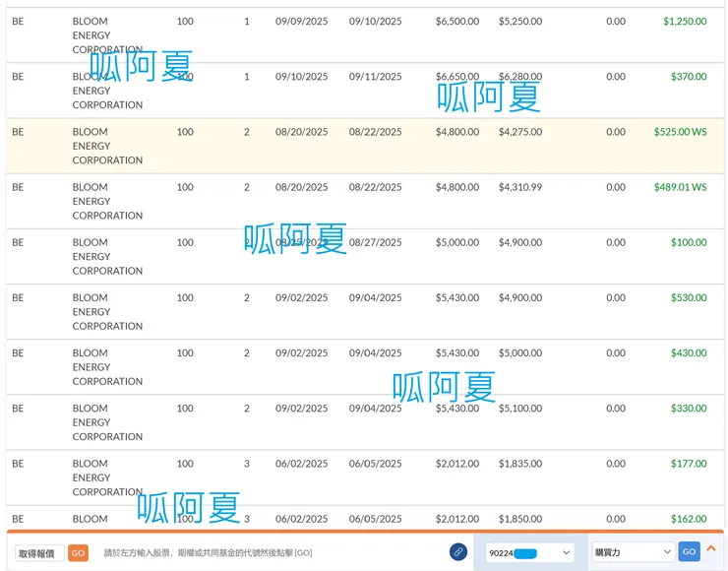Click the orange GO quote button
728x571 pixels.
coord(78,553)
